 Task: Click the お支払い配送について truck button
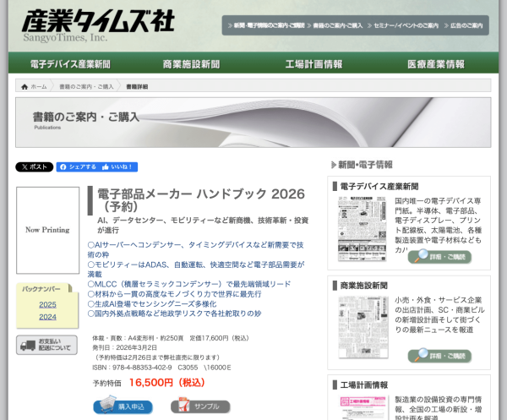46,345
